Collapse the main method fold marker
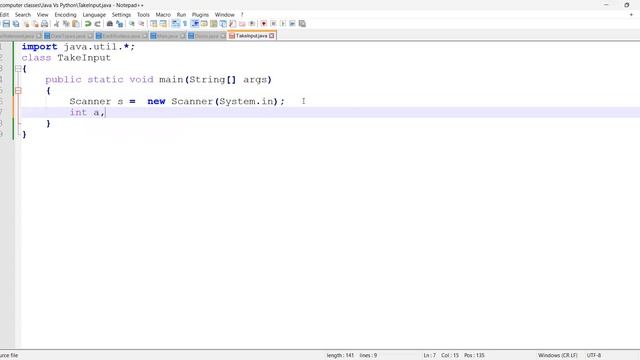 click(18, 91)
